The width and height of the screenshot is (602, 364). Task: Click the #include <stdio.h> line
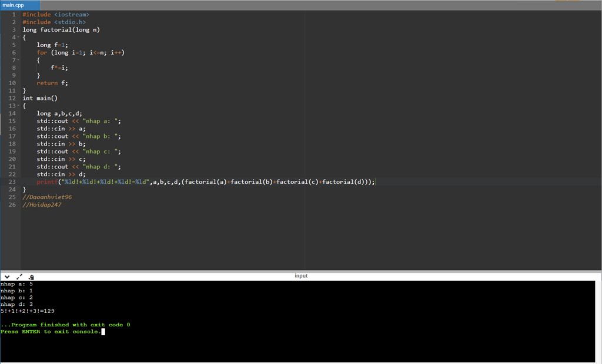54,22
